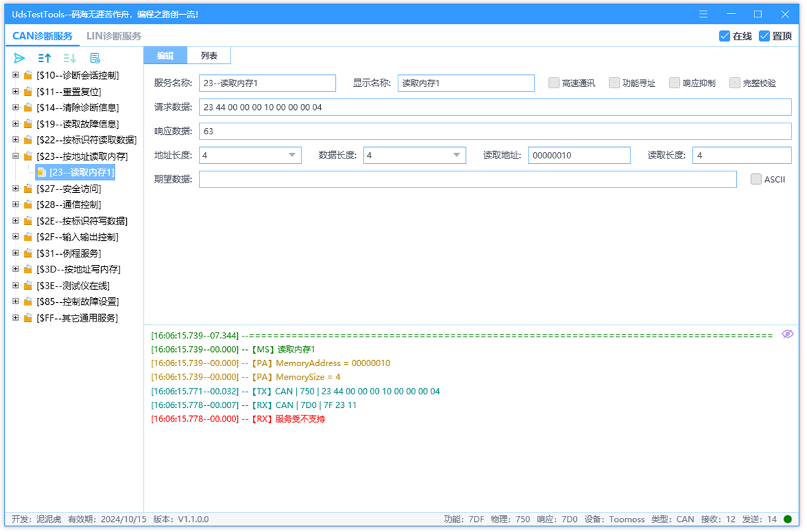Select [$2F--输入输出控制] tree item
This screenshot has width=807, height=532.
(x=78, y=237)
